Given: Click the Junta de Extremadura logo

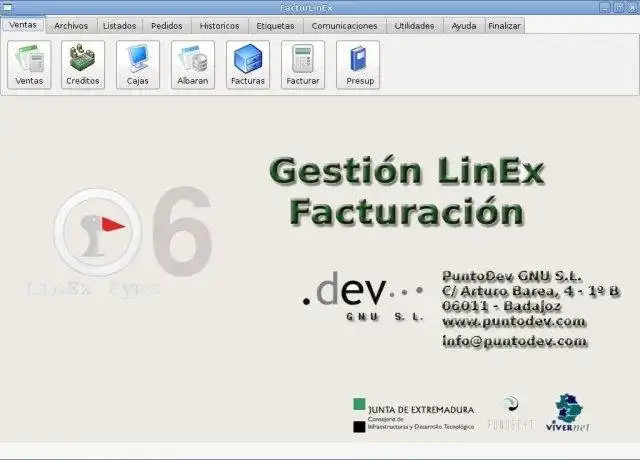Looking at the screenshot, I should [x=413, y=415].
